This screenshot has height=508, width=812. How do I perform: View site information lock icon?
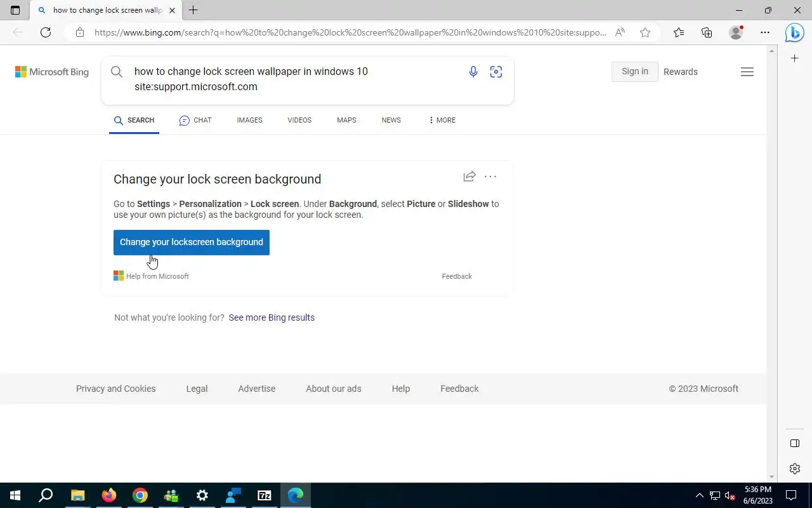79,32
